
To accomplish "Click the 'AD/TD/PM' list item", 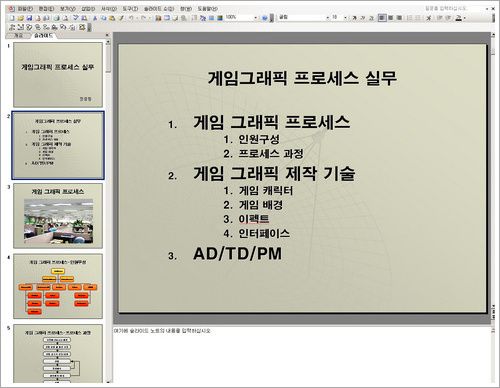I will pyautogui.click(x=237, y=254).
